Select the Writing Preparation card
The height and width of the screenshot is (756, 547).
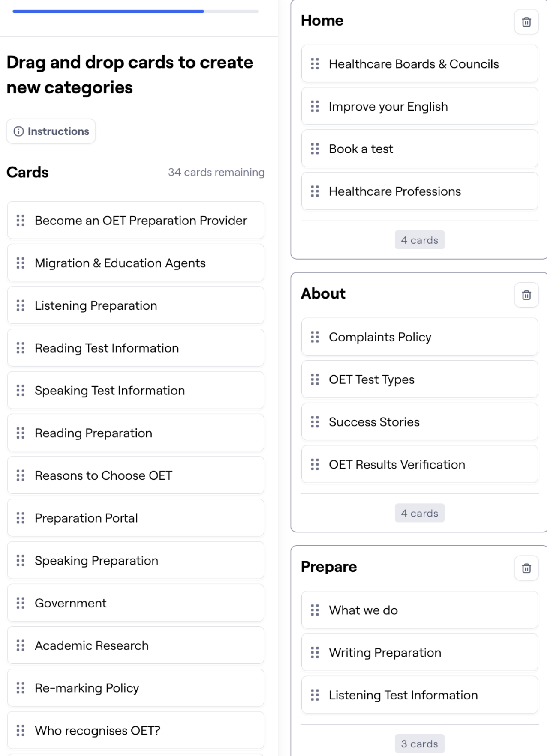pos(420,652)
